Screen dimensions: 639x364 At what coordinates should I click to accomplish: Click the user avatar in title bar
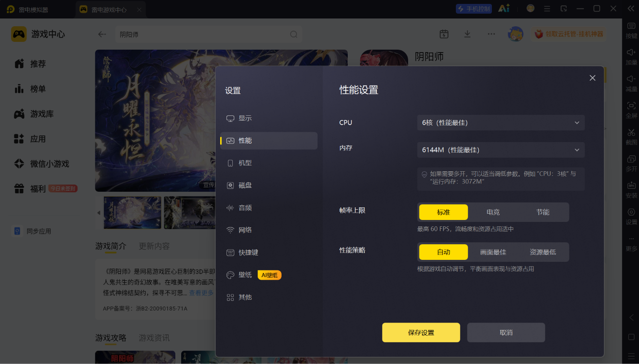pos(530,8)
